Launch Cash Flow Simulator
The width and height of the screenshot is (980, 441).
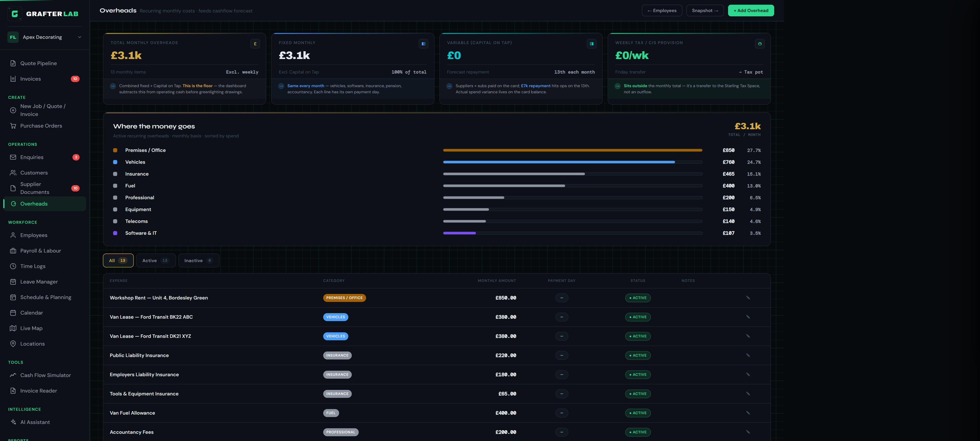(x=45, y=375)
